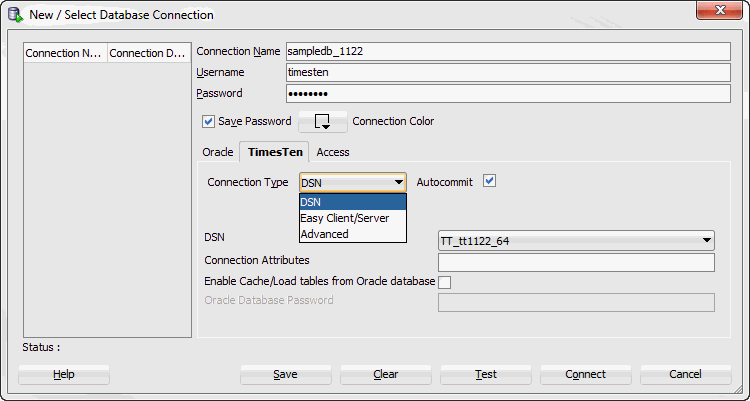Image resolution: width=750 pixels, height=401 pixels.
Task: Sort by the Connection Name column header
Action: click(66, 53)
